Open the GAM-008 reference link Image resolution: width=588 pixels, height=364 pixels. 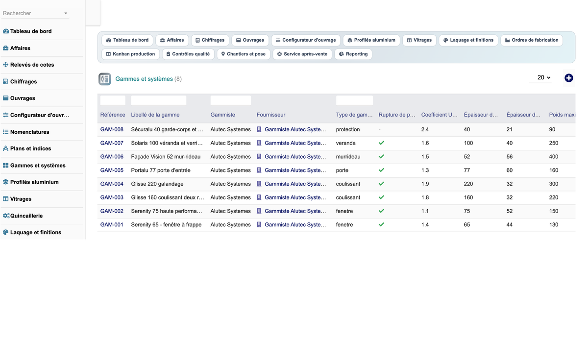pos(112,129)
